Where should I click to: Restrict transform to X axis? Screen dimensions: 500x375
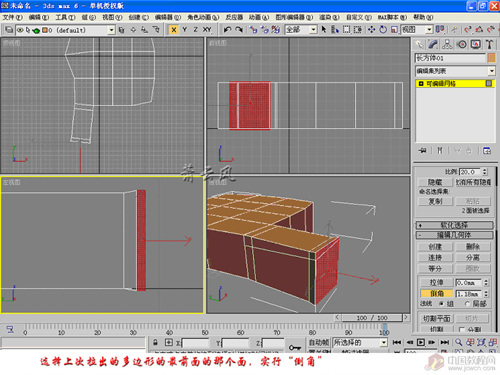173,30
